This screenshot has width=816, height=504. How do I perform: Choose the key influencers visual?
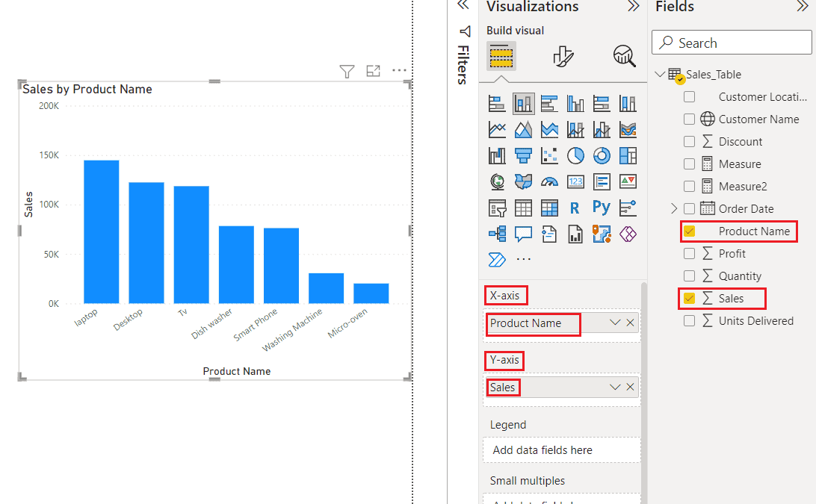click(628, 208)
